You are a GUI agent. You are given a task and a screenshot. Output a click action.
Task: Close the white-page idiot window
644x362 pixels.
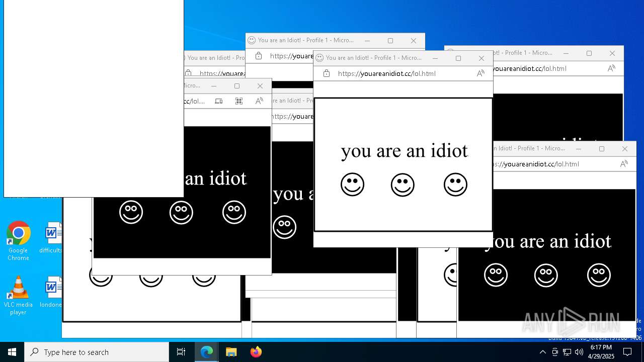tap(481, 58)
